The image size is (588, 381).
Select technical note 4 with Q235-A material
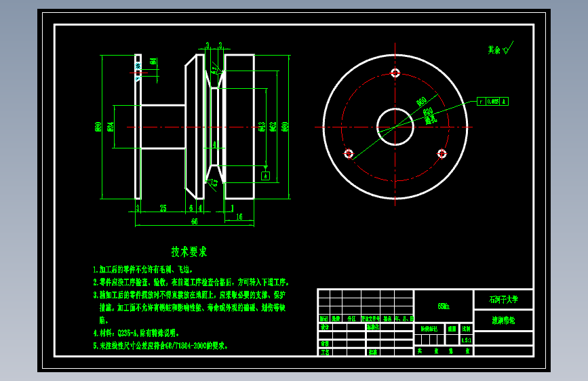(136, 333)
